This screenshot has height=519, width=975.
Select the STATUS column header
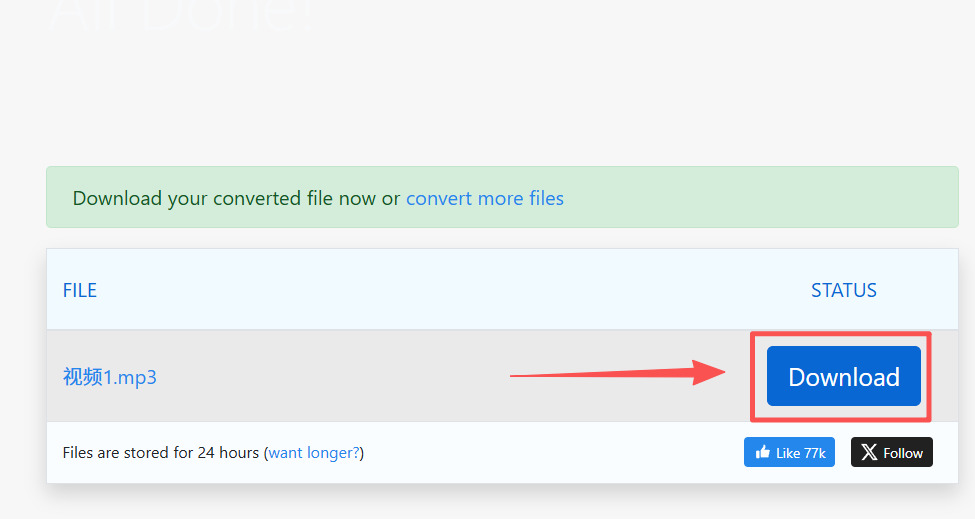coord(844,290)
